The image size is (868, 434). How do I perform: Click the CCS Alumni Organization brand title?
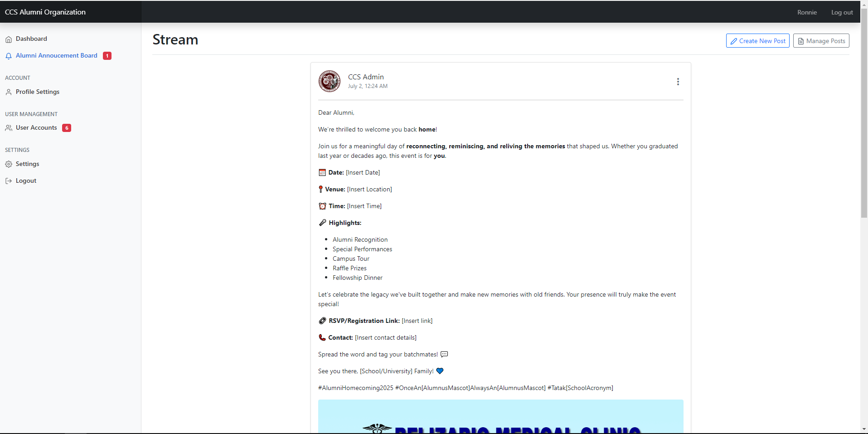click(45, 12)
